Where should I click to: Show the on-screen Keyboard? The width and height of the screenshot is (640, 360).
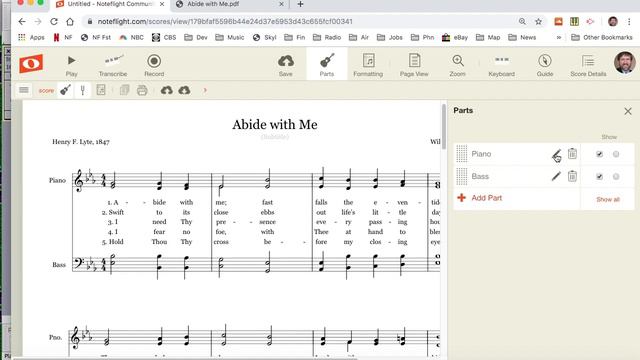tap(501, 65)
